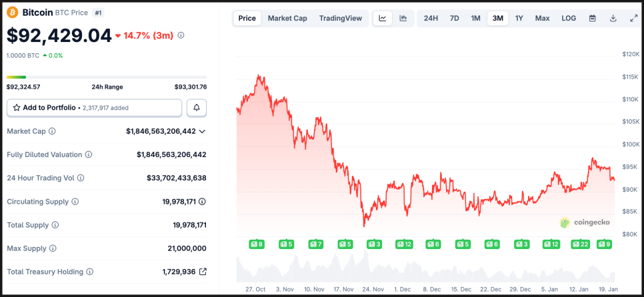This screenshot has height=297, width=644.
Task: Click the orange Bitcoin logo icon
Action: pos(13,12)
